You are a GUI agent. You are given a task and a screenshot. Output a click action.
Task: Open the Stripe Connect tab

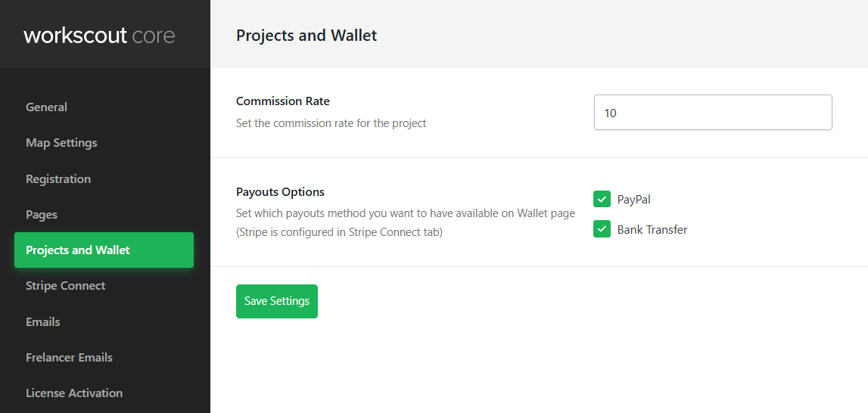[66, 286]
